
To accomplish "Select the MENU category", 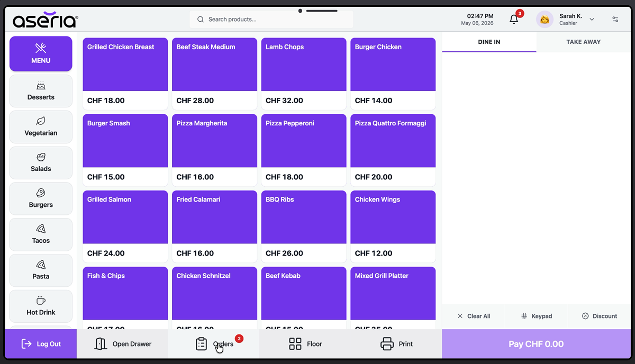I will coord(41,53).
